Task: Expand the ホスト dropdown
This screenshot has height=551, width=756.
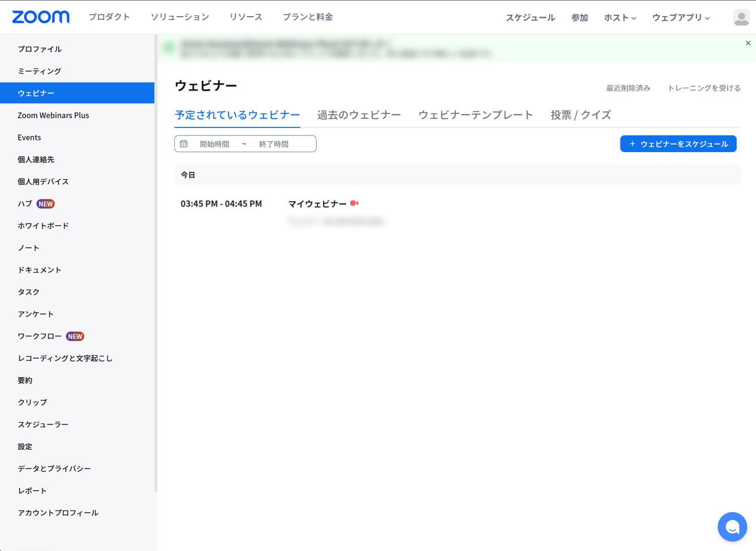Action: pyautogui.click(x=620, y=18)
